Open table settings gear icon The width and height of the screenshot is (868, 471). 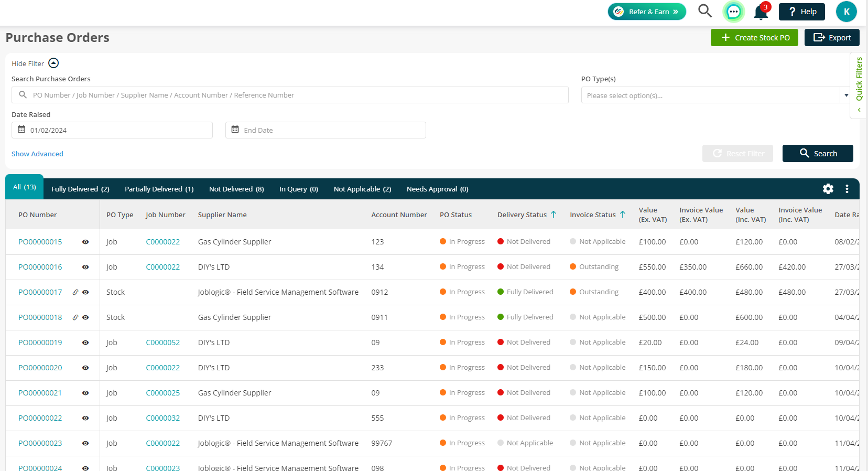pos(828,189)
